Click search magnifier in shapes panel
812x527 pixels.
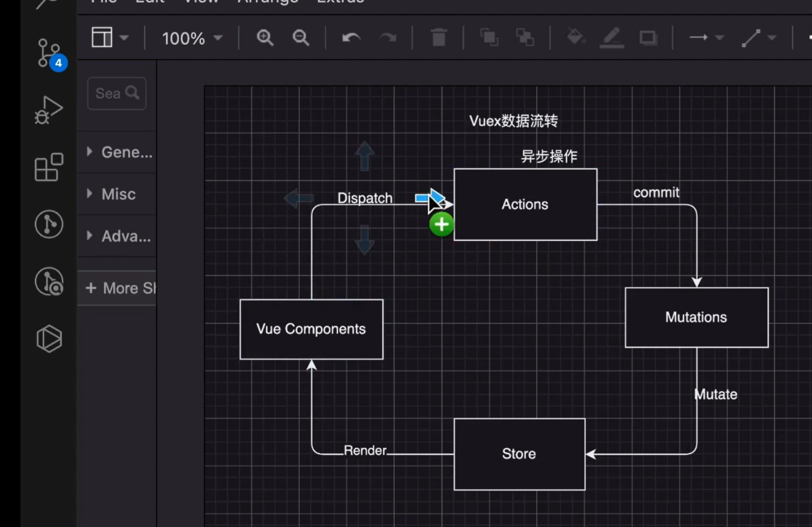pos(132,93)
